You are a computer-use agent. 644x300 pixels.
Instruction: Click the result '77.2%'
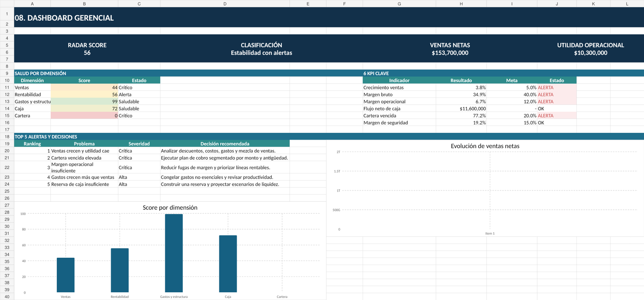pyautogui.click(x=461, y=116)
